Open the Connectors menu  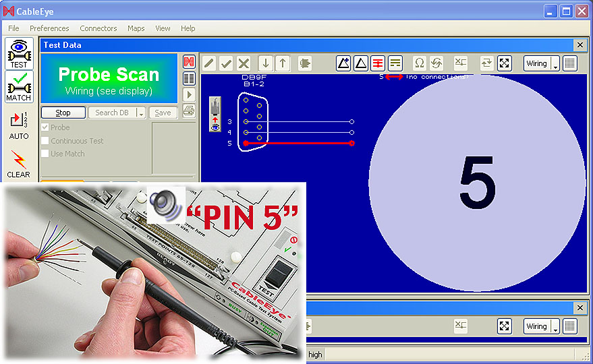[x=98, y=28]
